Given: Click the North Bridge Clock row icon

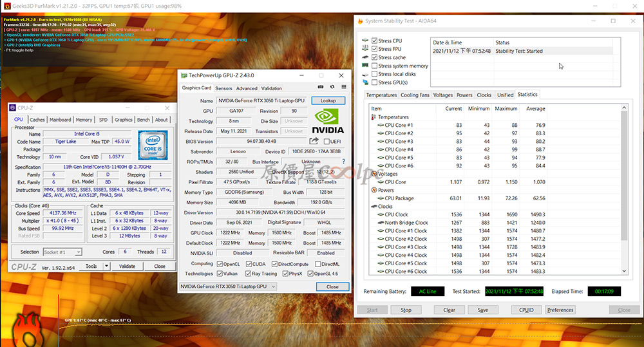Looking at the screenshot, I should point(381,223).
